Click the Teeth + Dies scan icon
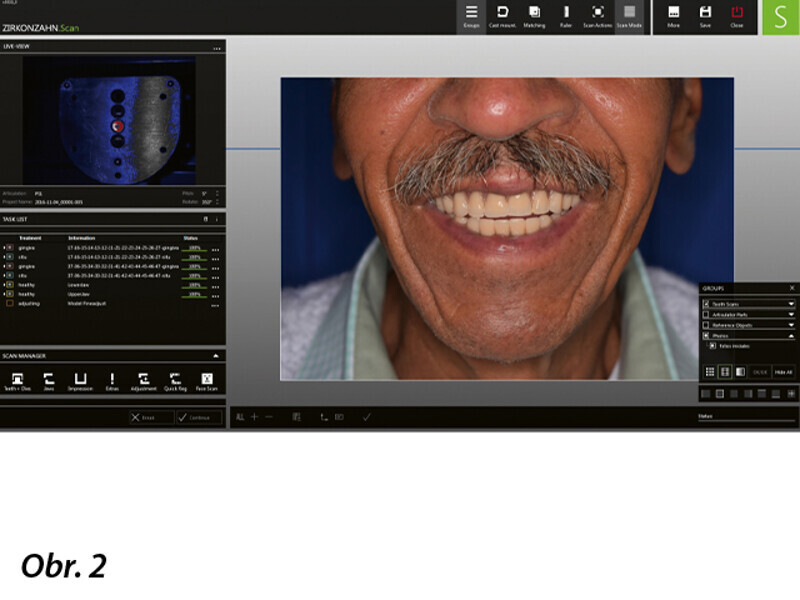800x600 pixels. pos(17,381)
